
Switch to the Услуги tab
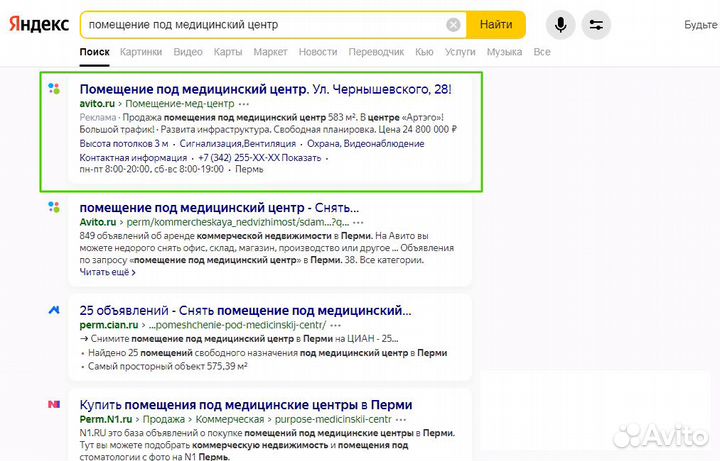[x=460, y=52]
